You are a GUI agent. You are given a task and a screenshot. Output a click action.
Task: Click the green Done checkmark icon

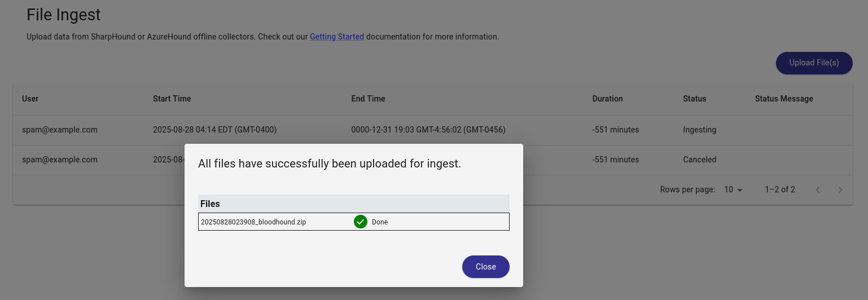[361, 222]
